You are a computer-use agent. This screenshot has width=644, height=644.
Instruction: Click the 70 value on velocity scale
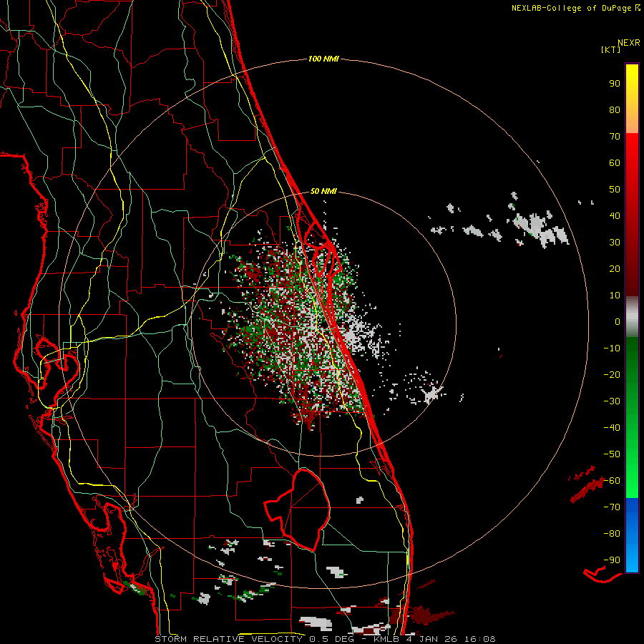tap(615, 137)
